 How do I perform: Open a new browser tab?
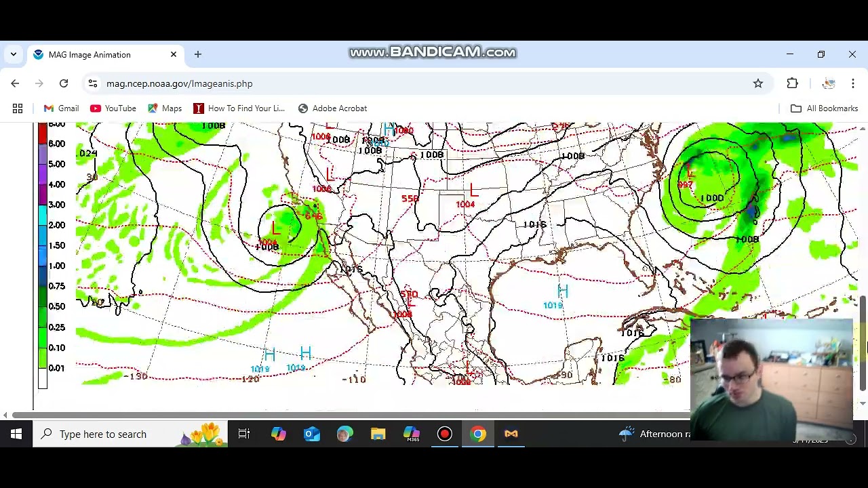pyautogui.click(x=198, y=54)
